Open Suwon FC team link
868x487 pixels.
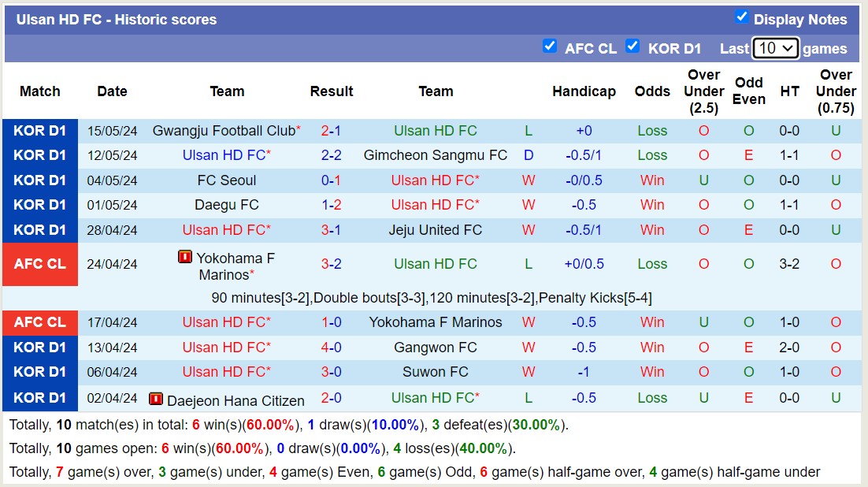tap(436, 372)
